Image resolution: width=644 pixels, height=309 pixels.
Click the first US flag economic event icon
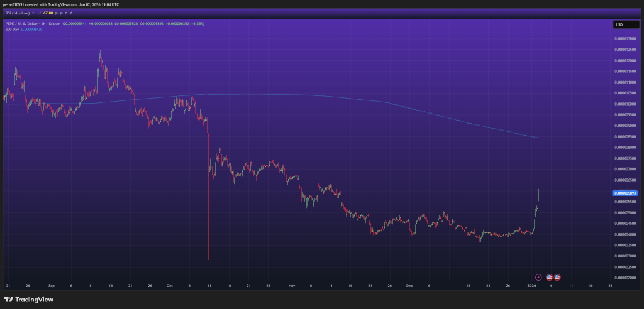[549, 276]
